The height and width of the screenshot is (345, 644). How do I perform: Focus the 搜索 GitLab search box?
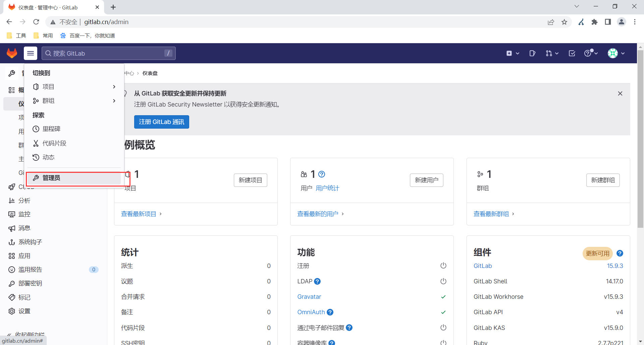(x=109, y=53)
